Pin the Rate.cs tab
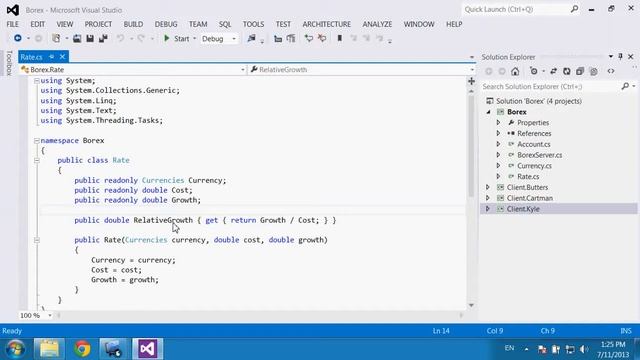This screenshot has width=640, height=360. (51, 56)
